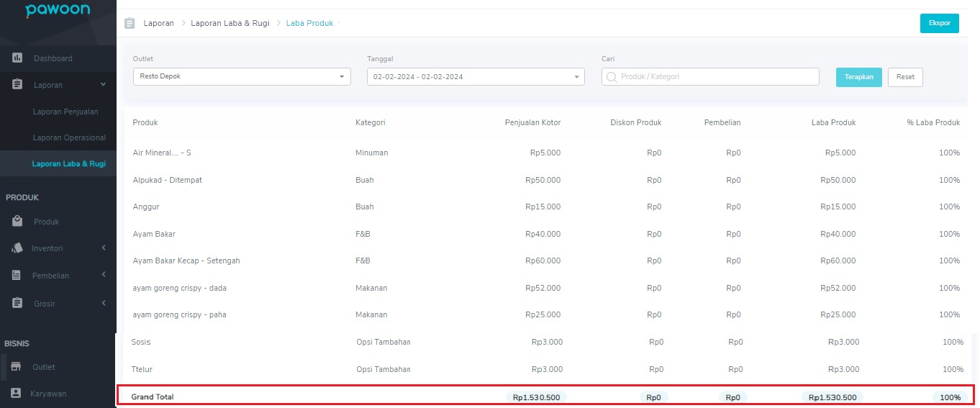Click the search magnifier icon
Screen dimensions: 980x408
612,76
